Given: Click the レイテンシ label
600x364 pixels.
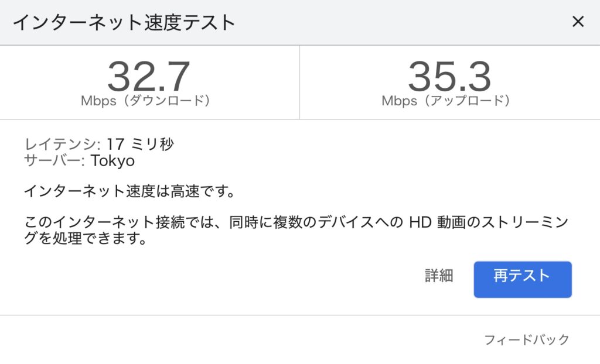Looking at the screenshot, I should coord(62,144).
